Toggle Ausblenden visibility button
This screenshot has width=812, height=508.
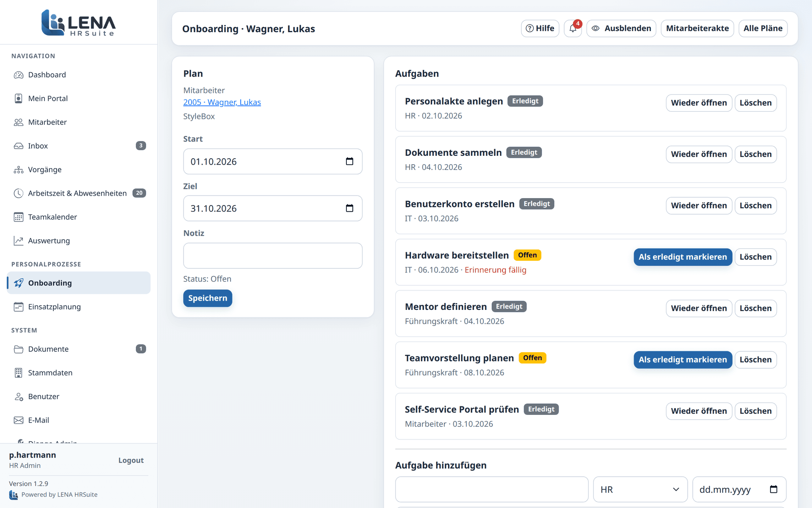coord(621,28)
